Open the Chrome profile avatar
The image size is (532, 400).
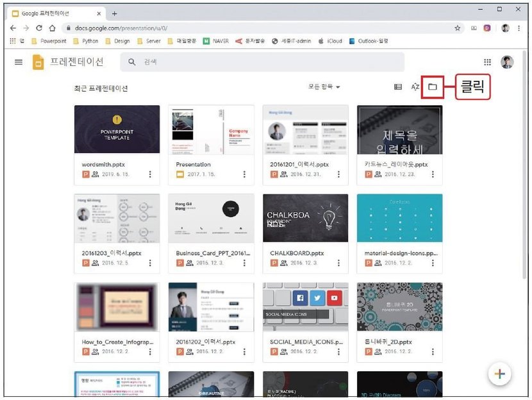[505, 28]
